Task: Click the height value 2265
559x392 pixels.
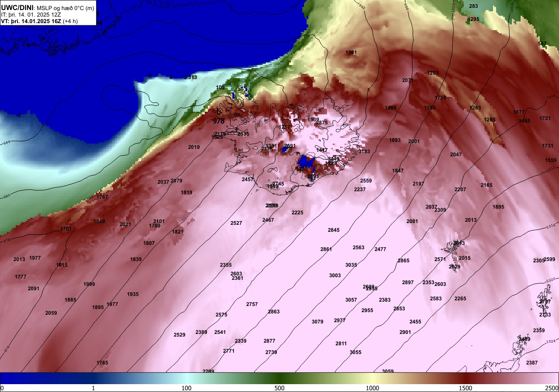Action: click(460, 299)
